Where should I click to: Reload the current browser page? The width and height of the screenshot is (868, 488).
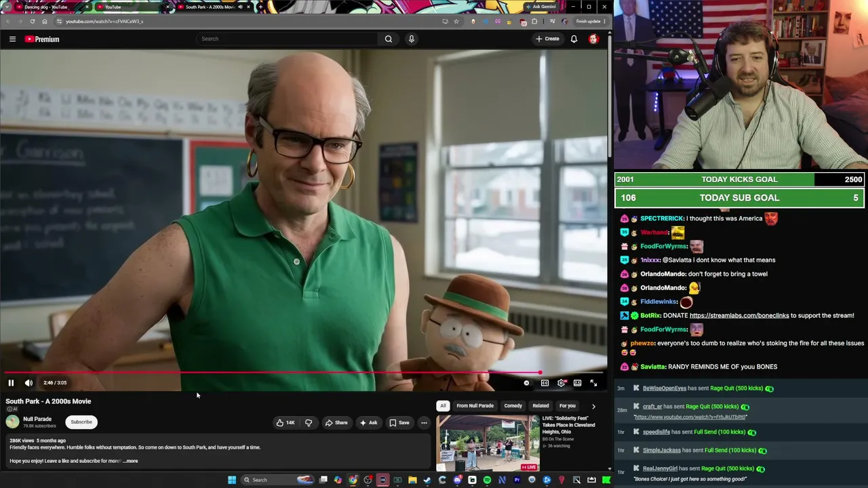tap(32, 21)
